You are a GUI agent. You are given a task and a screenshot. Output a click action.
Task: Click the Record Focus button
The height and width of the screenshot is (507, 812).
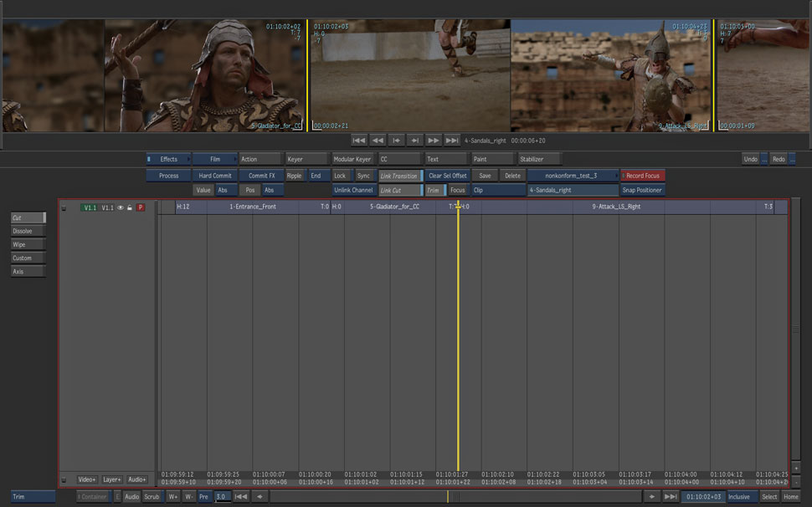[643, 176]
